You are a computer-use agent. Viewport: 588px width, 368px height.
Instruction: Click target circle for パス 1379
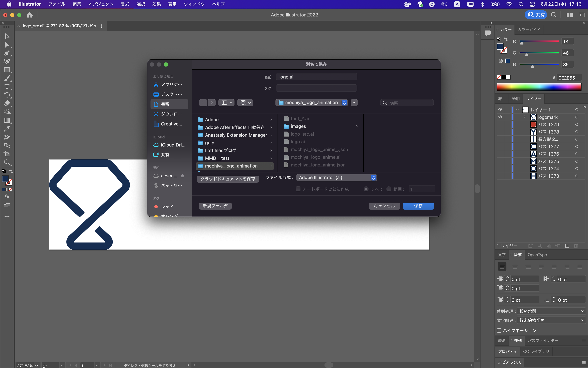tap(577, 125)
